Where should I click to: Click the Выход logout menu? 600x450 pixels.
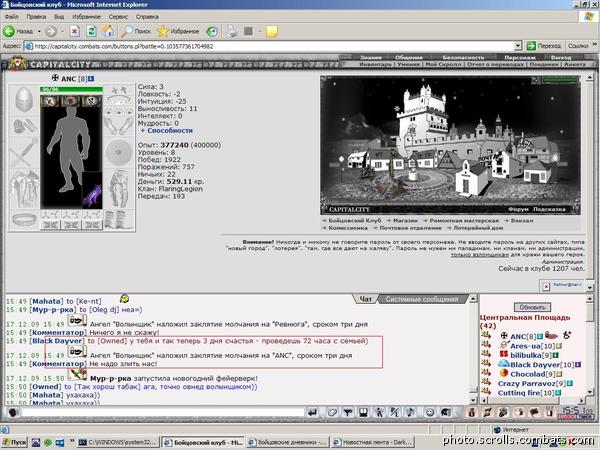561,57
